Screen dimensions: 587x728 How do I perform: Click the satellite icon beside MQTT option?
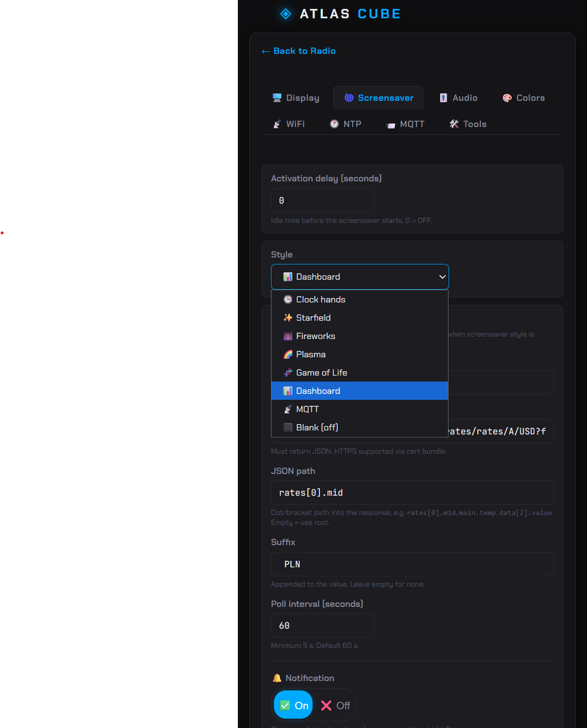click(x=288, y=409)
